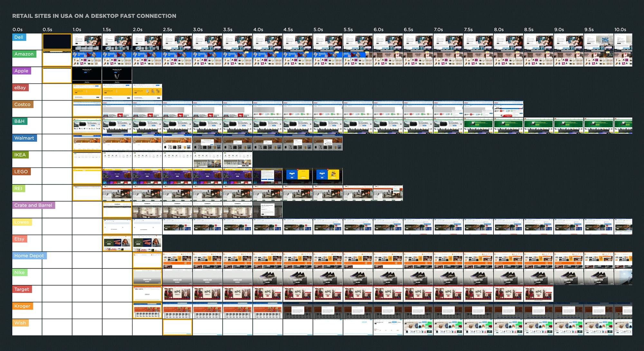Image resolution: width=644 pixels, height=351 pixels.
Task: Click the Home Depot label
Action: (29, 256)
